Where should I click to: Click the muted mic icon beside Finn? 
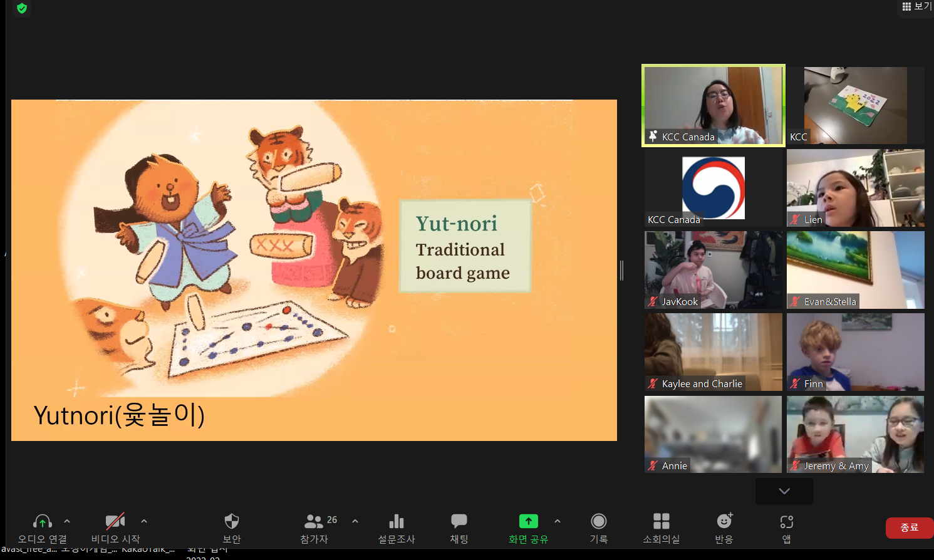[x=795, y=383]
